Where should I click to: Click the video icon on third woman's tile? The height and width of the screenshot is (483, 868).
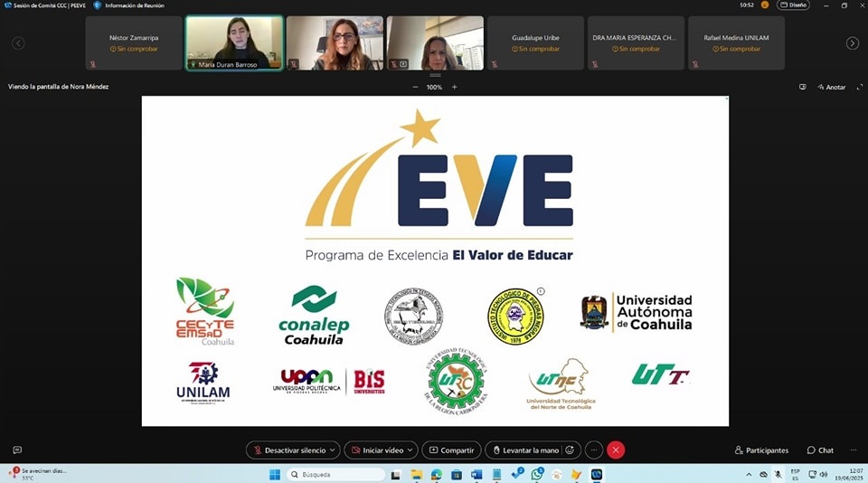coord(403,64)
